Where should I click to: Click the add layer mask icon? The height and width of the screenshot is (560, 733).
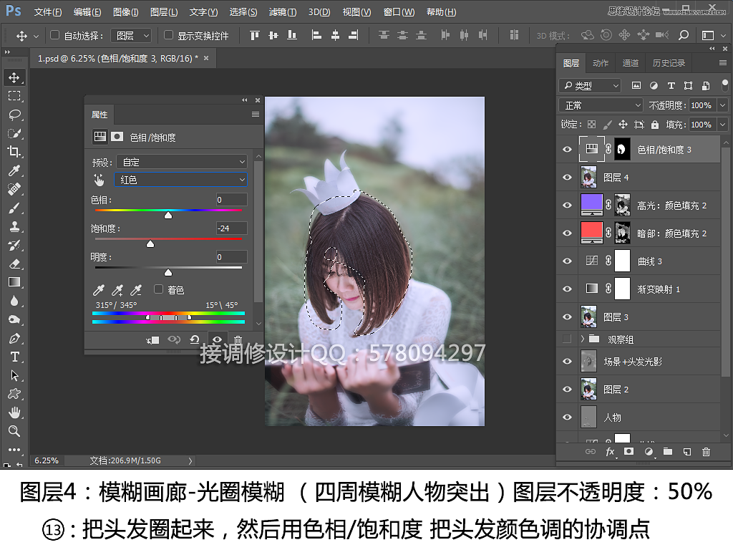click(628, 451)
